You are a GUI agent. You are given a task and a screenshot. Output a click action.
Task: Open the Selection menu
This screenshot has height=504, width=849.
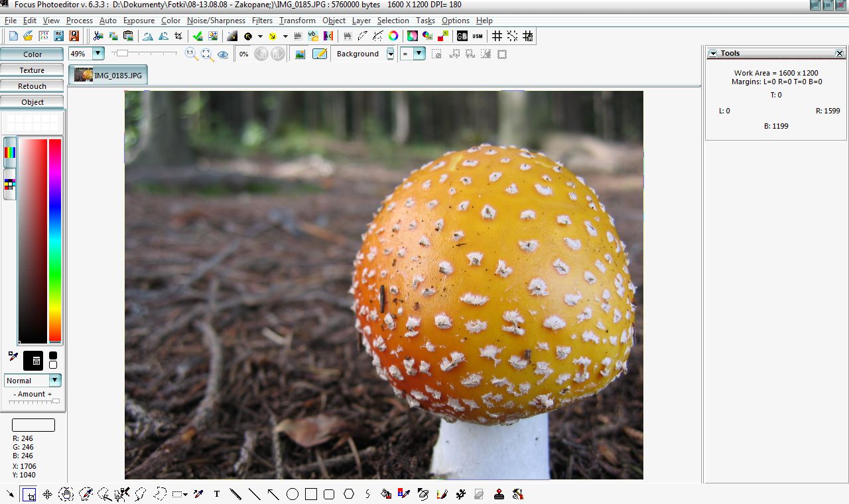[393, 21]
